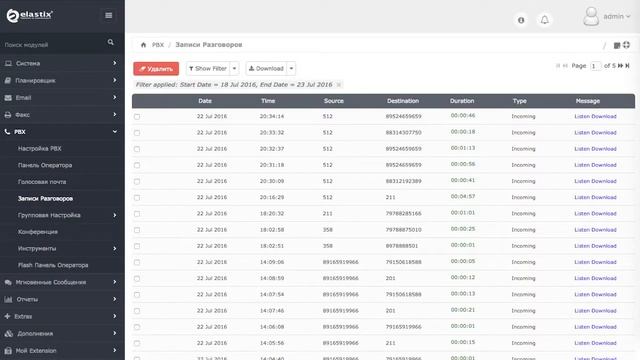Check the row at 20:34:14
Screen dimensions: 640x360
pyautogui.click(x=137, y=117)
